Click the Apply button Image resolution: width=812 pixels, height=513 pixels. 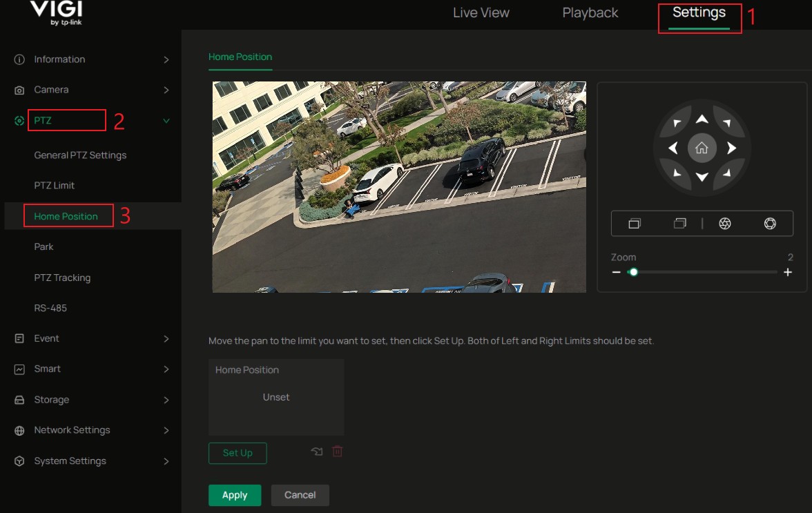(234, 495)
